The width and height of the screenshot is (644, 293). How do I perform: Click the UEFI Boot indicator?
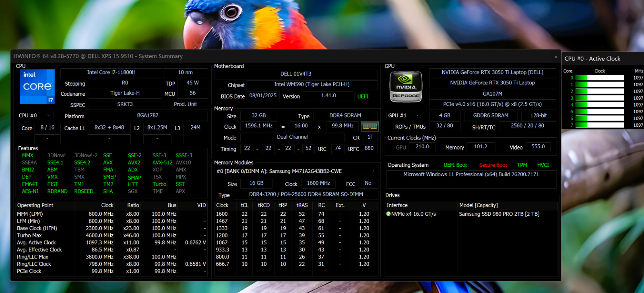[455, 165]
